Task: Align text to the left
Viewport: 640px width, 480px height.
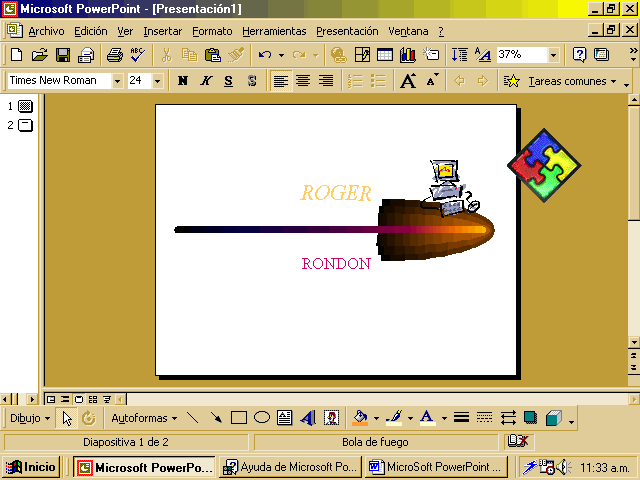Action: pos(281,81)
